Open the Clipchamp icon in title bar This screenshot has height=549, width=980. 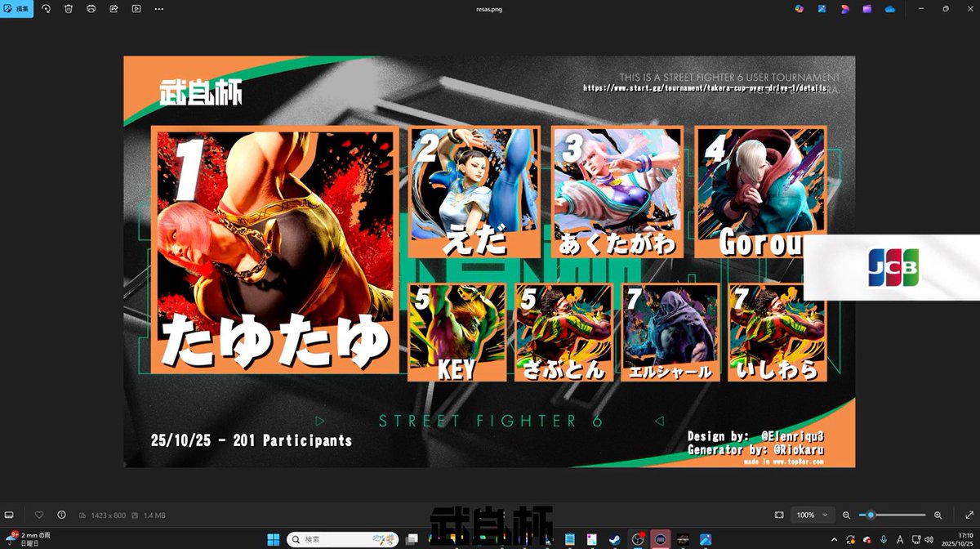tap(844, 9)
